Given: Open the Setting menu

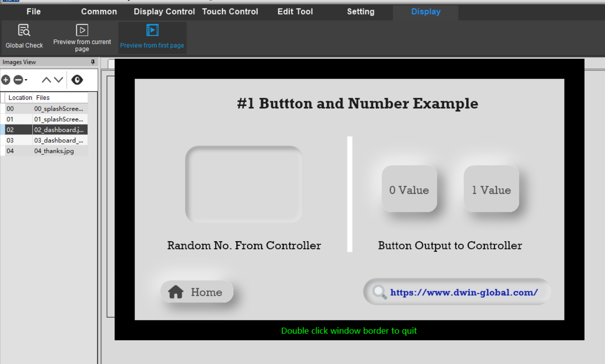Looking at the screenshot, I should click(360, 12).
